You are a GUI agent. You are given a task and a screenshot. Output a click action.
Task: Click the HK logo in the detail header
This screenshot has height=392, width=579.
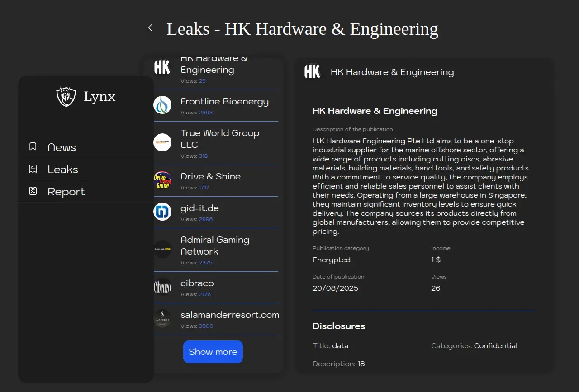312,72
